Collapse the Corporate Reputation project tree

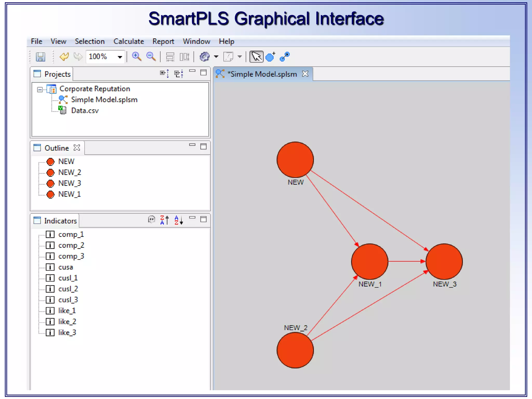click(40, 90)
